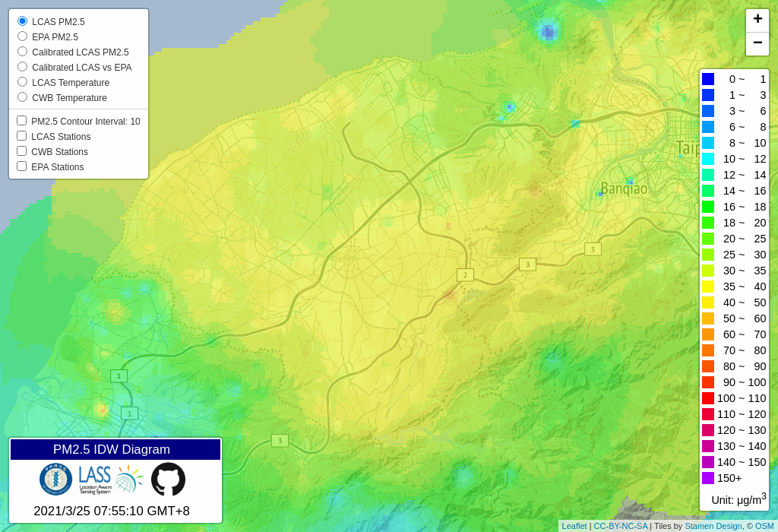Click the colorful globe sunburst logo

tap(129, 480)
